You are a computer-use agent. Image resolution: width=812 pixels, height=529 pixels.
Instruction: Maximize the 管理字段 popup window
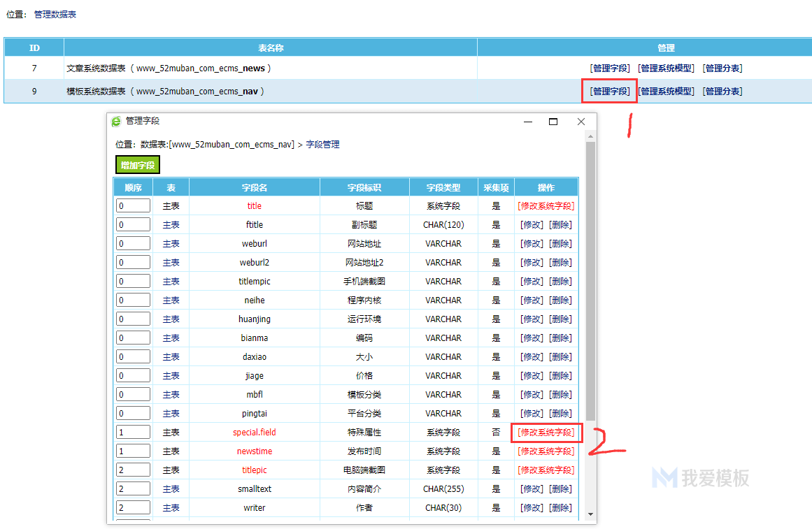(x=553, y=122)
